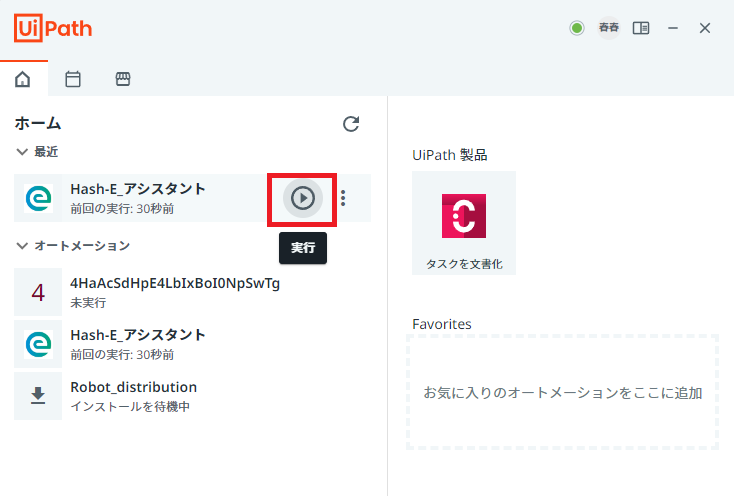Run the recent Hash-E_アシスタント automation
Viewport: 734px width, 496px height.
click(303, 198)
